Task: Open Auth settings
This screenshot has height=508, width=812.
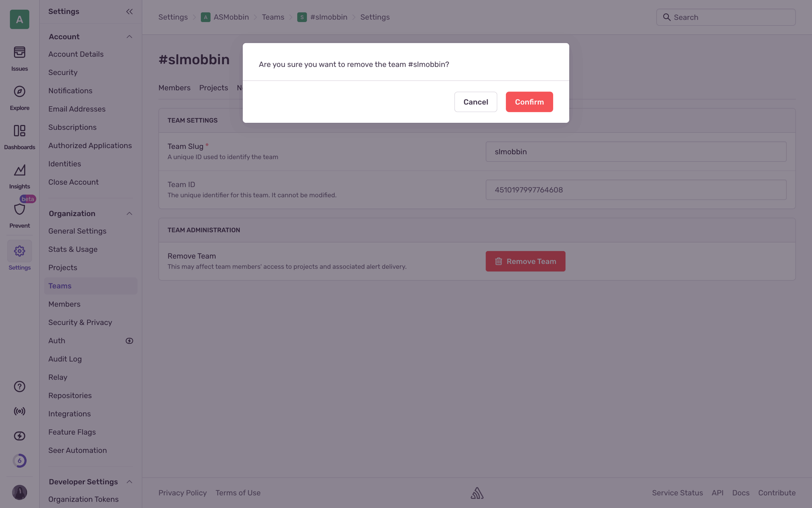Action: tap(57, 341)
